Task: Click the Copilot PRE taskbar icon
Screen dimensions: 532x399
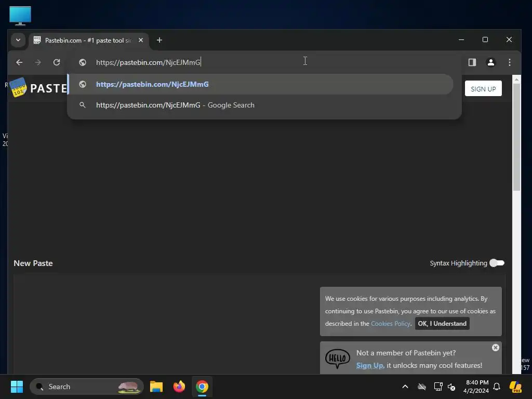Action: [x=515, y=387]
